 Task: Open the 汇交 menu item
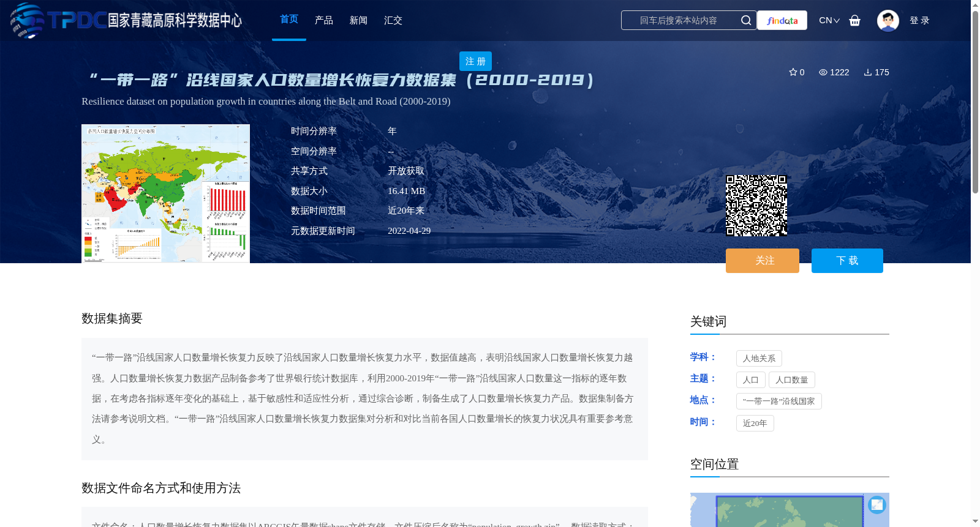click(x=393, y=20)
